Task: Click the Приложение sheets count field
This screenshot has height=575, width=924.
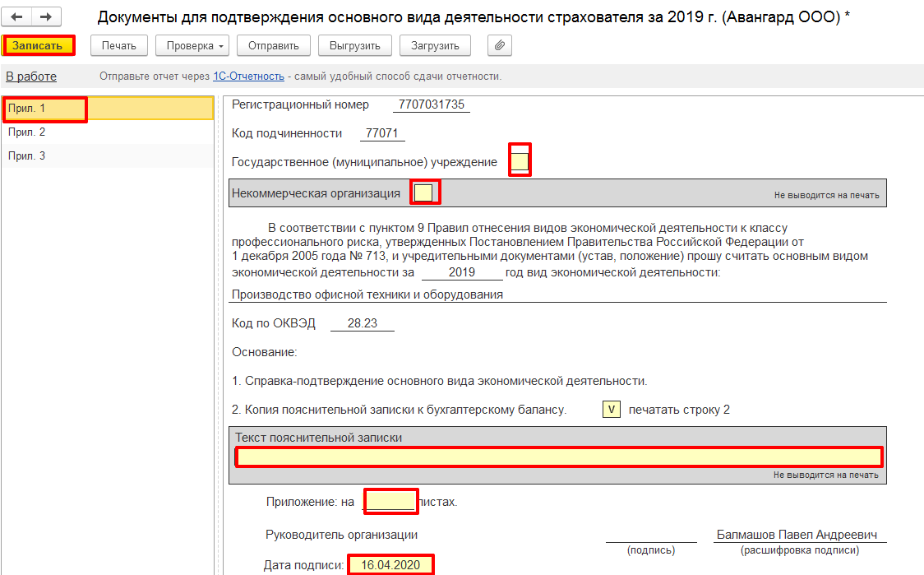Action: click(390, 501)
